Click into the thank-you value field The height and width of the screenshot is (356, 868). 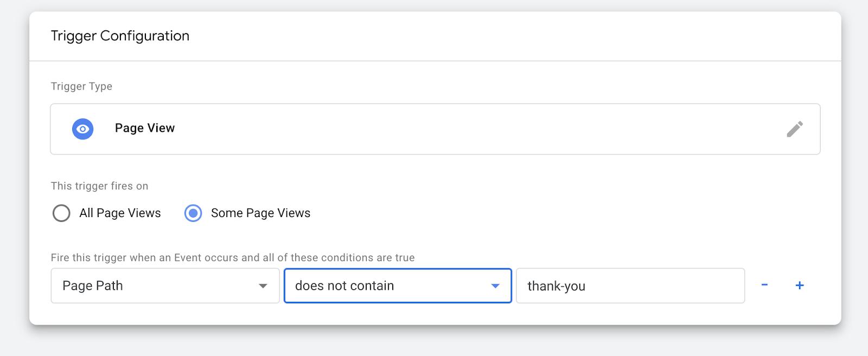coord(629,285)
